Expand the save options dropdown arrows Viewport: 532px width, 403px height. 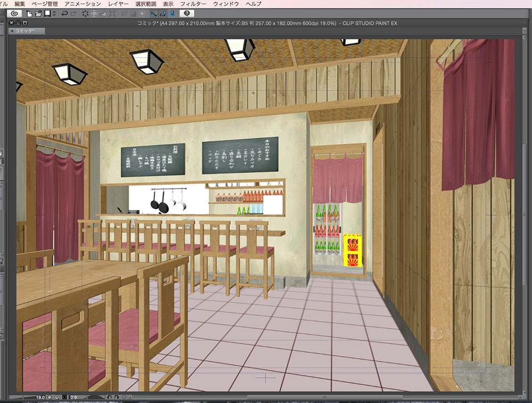tap(54, 14)
